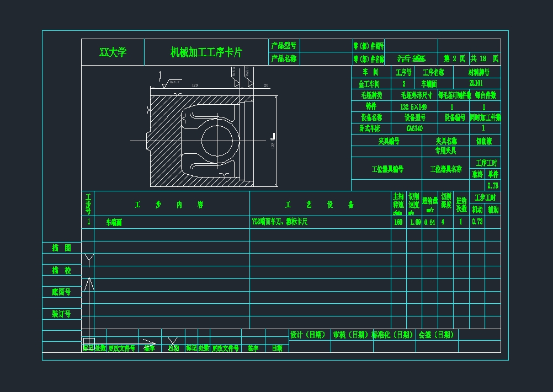Click the '材料牌号' header cell

(478, 72)
